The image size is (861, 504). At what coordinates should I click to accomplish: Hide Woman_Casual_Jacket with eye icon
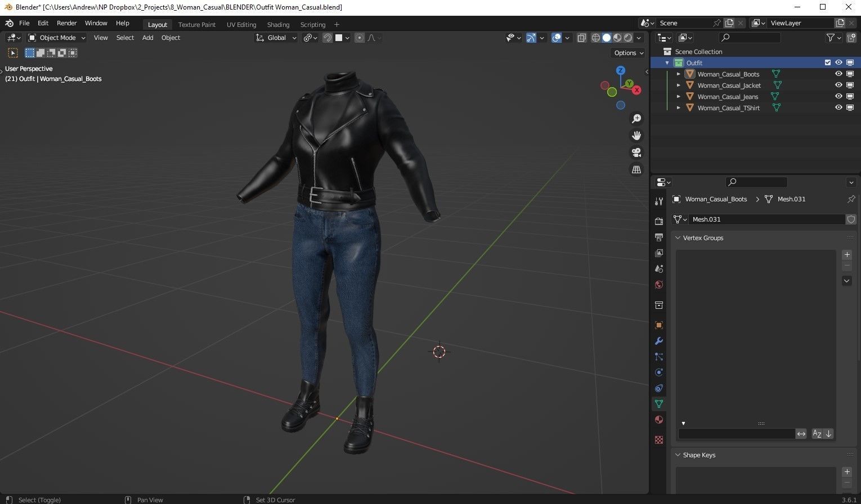838,85
